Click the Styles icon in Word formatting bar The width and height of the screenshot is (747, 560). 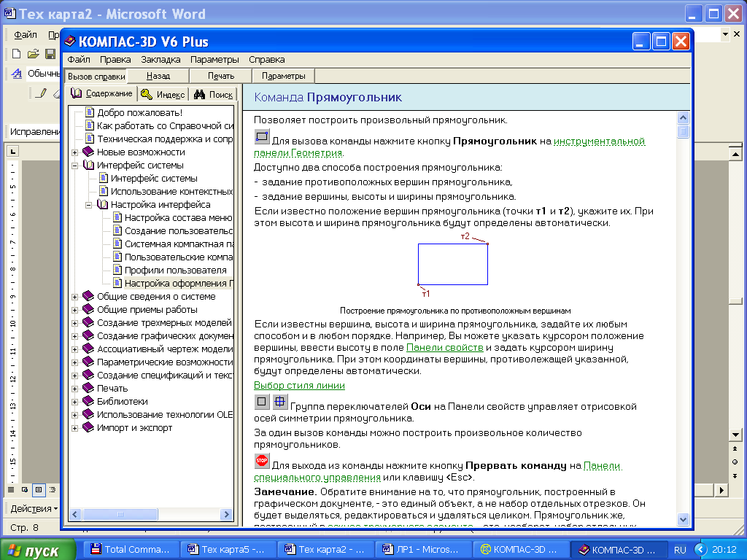tap(17, 74)
